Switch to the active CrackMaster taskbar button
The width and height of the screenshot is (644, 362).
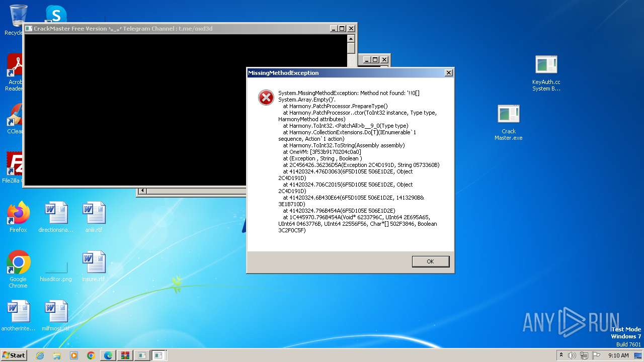point(159,355)
